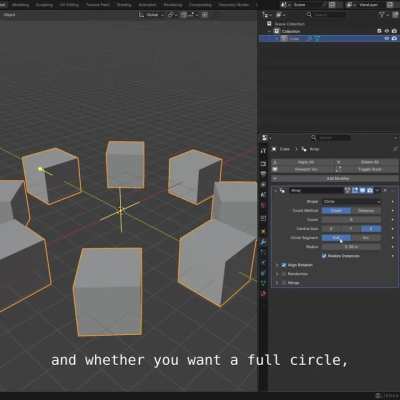This screenshot has height=400, width=400.
Task: Click the properties editor type icon
Action: [x=265, y=138]
